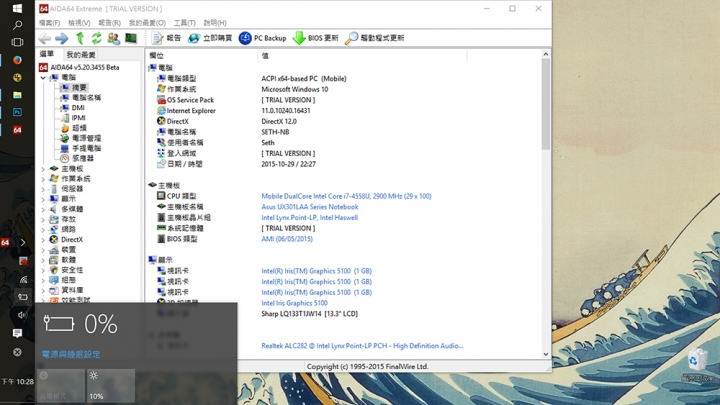The width and height of the screenshot is (720, 405).
Task: Click the BIOS 更新 toolbar button
Action: pyautogui.click(x=315, y=38)
